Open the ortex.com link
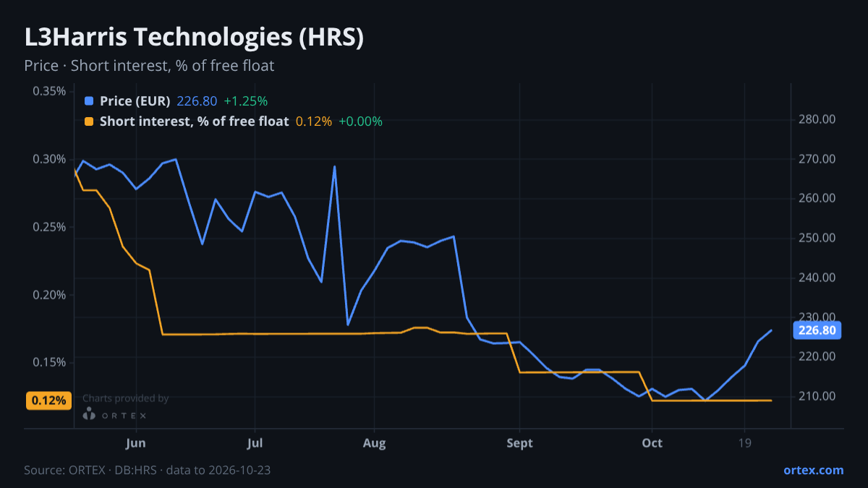 coord(814,470)
